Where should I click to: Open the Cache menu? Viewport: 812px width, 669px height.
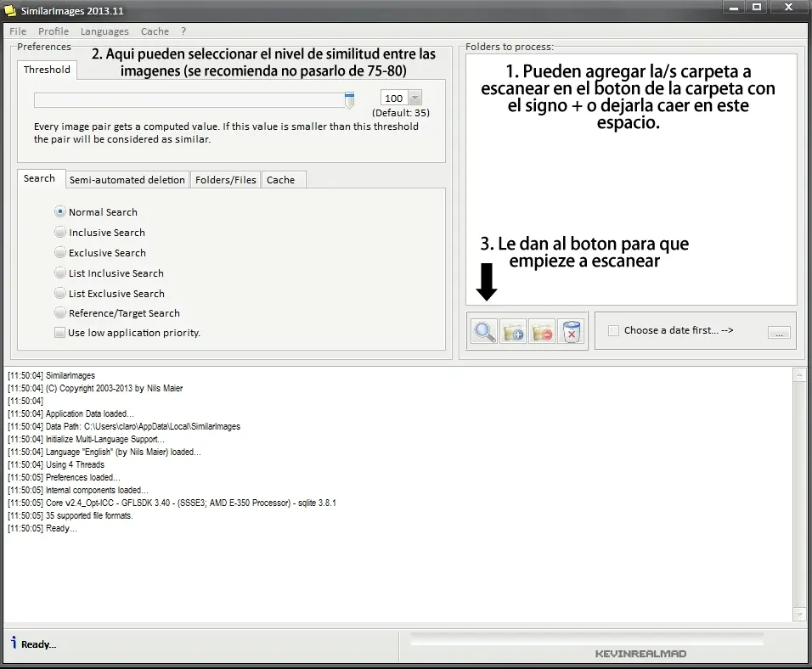pyautogui.click(x=155, y=31)
